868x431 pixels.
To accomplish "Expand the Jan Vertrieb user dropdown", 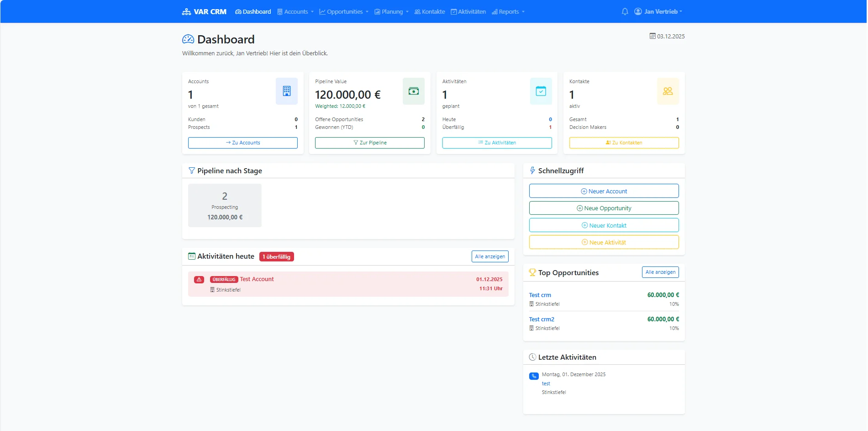I will [658, 11].
